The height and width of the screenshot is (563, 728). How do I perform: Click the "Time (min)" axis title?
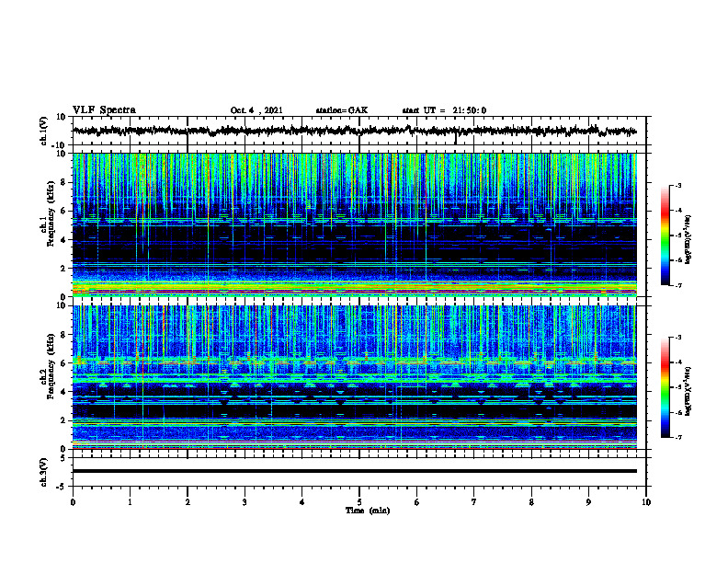tap(368, 511)
